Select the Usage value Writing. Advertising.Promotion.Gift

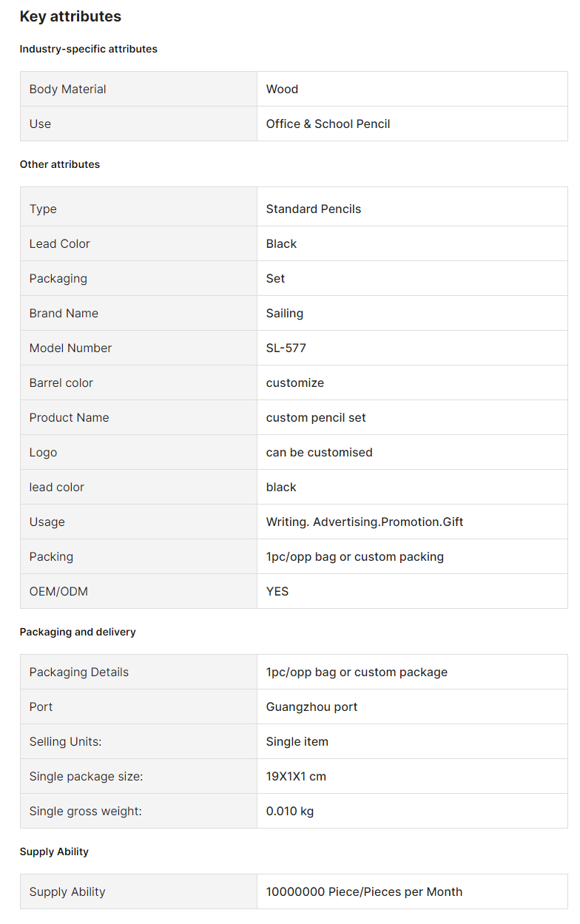pyautogui.click(x=365, y=522)
